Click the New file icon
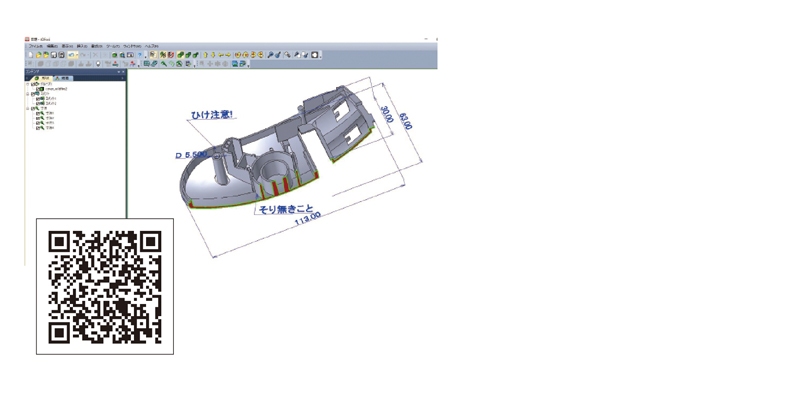Screen dimensions: 800x400 (30, 55)
